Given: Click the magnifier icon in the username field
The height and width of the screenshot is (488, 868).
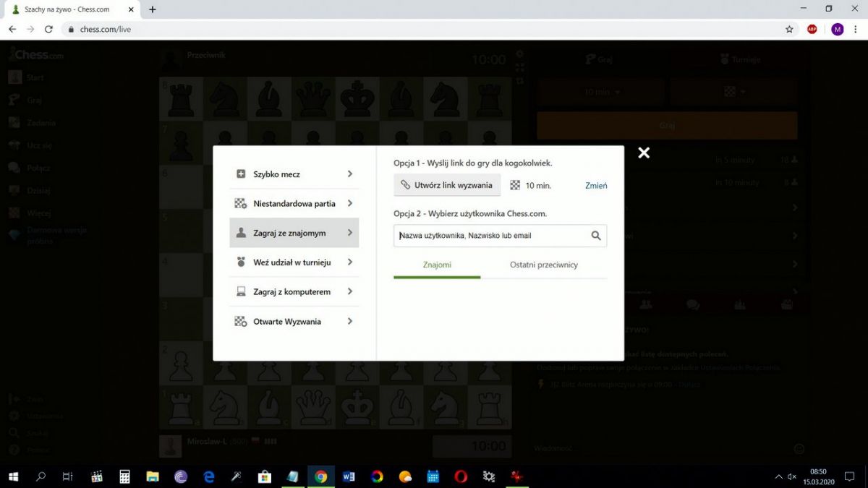Looking at the screenshot, I should [x=596, y=236].
